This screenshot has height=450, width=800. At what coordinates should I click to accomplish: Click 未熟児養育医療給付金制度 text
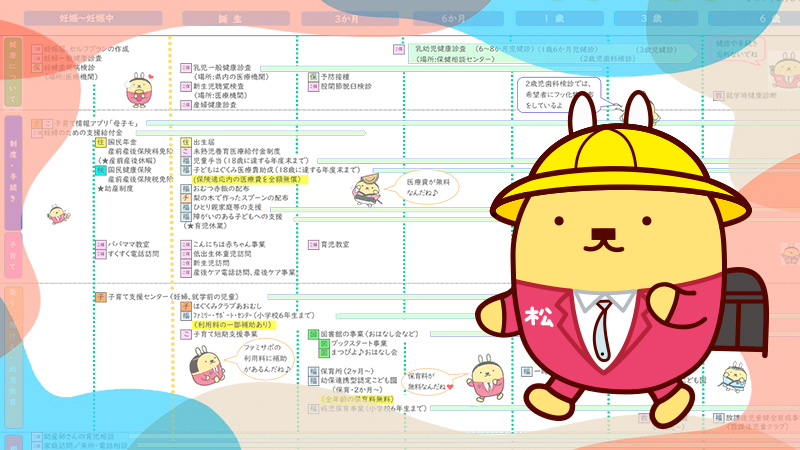[x=237, y=152]
